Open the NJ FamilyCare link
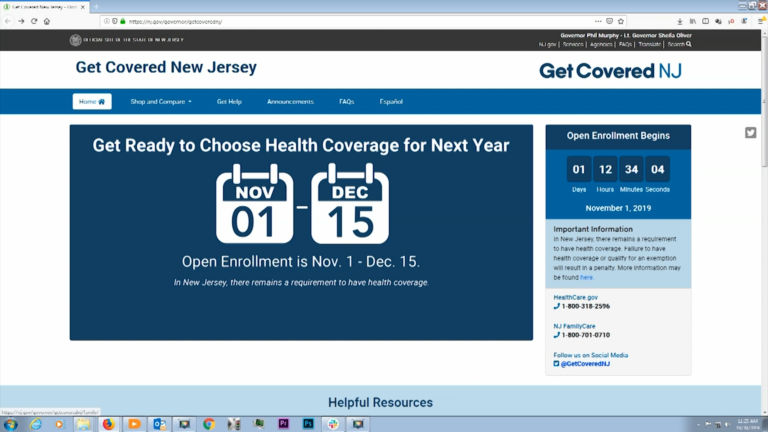Image resolution: width=768 pixels, height=432 pixels. (575, 326)
